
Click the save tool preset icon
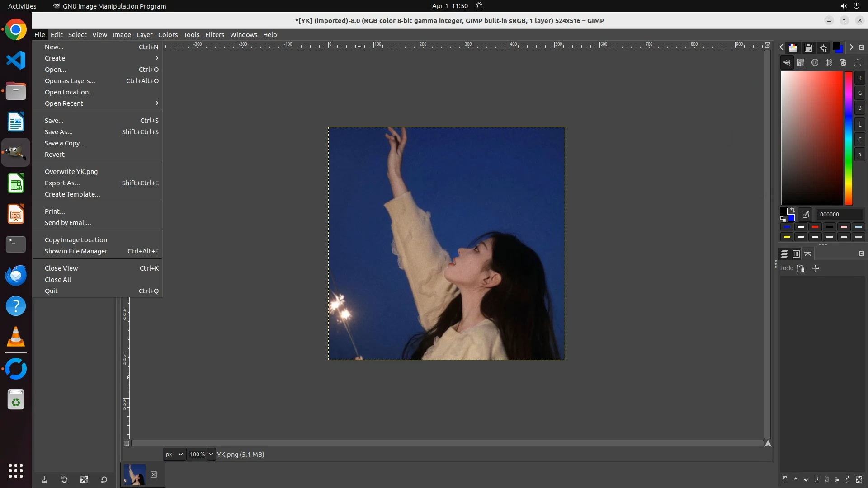pos(44,480)
